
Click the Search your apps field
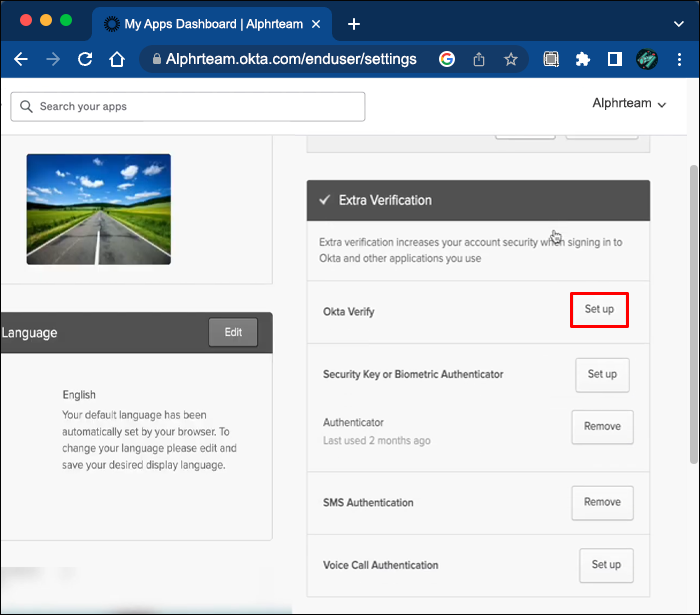click(x=188, y=107)
